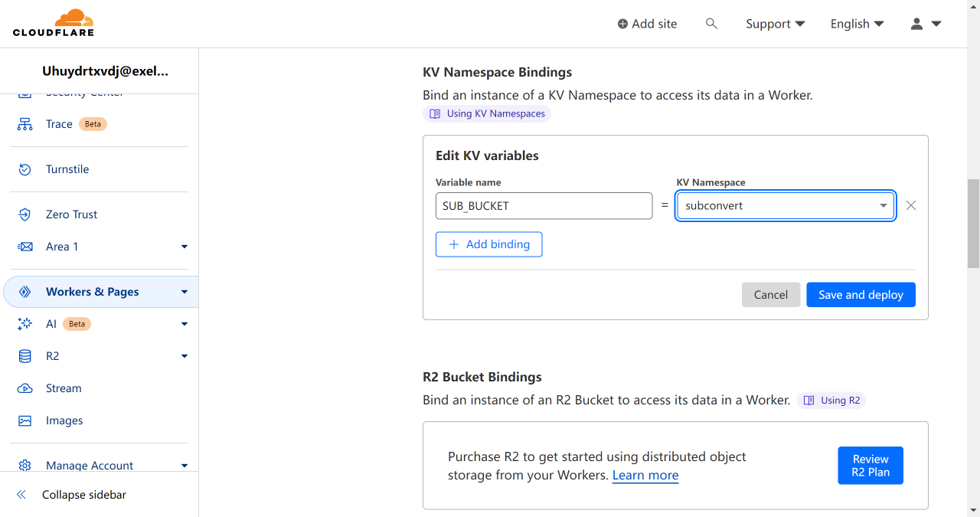Open the KV Namespace subconvert dropdown
This screenshot has height=517, width=980.
[786, 205]
